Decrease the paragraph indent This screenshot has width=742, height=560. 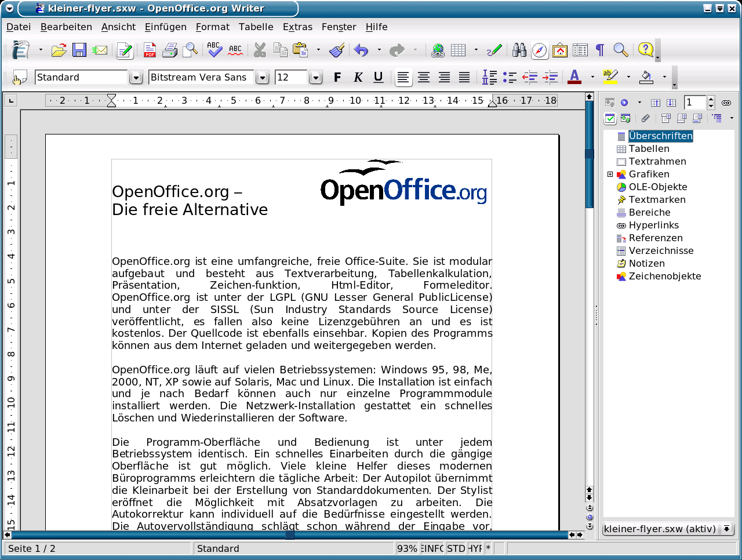(530, 78)
